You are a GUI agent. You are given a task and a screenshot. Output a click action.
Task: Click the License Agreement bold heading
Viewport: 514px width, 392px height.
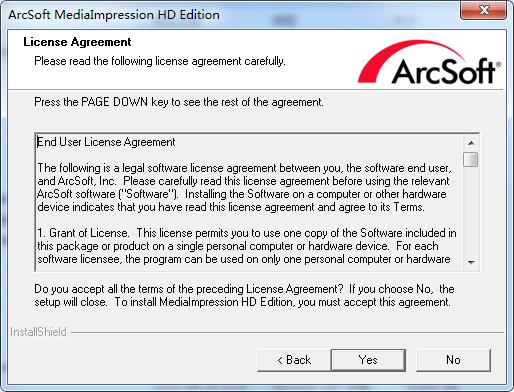[x=77, y=42]
